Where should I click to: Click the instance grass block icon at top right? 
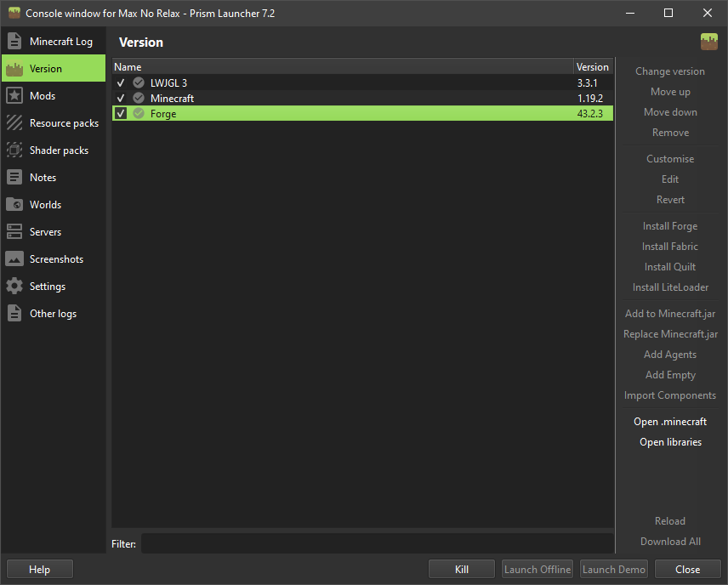709,42
